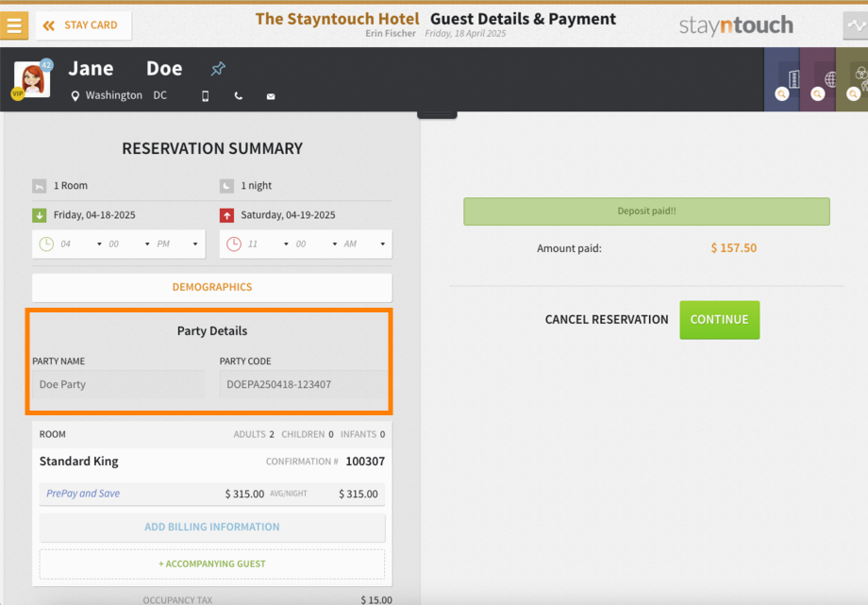Open the hamburger main menu
Screen dimensions: 868x605
coord(14,25)
